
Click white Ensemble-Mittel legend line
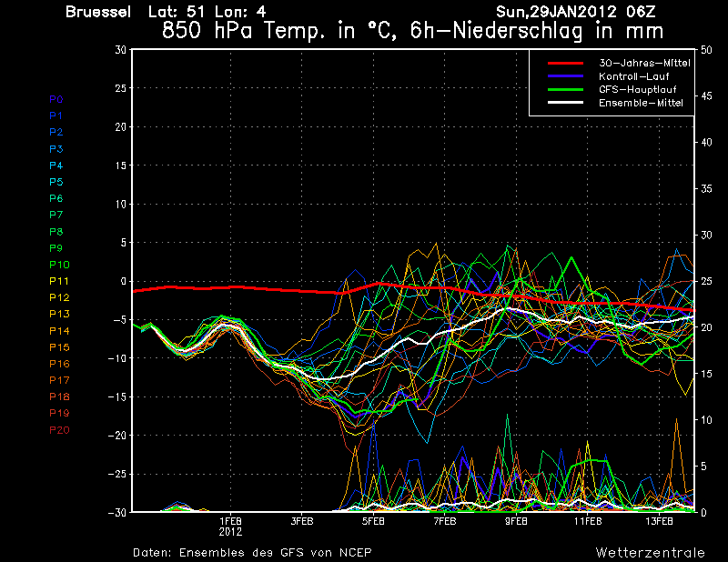pyautogui.click(x=563, y=104)
